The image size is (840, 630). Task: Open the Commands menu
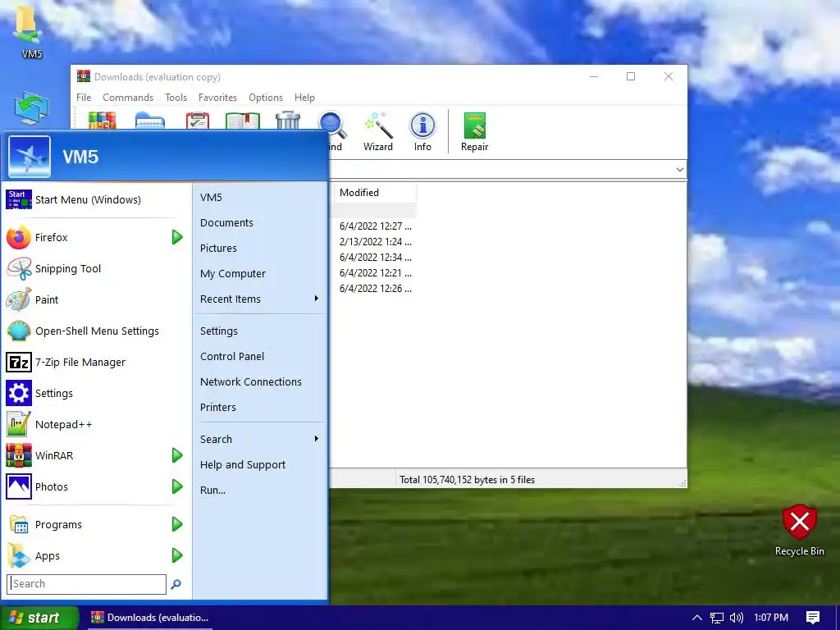tap(128, 98)
